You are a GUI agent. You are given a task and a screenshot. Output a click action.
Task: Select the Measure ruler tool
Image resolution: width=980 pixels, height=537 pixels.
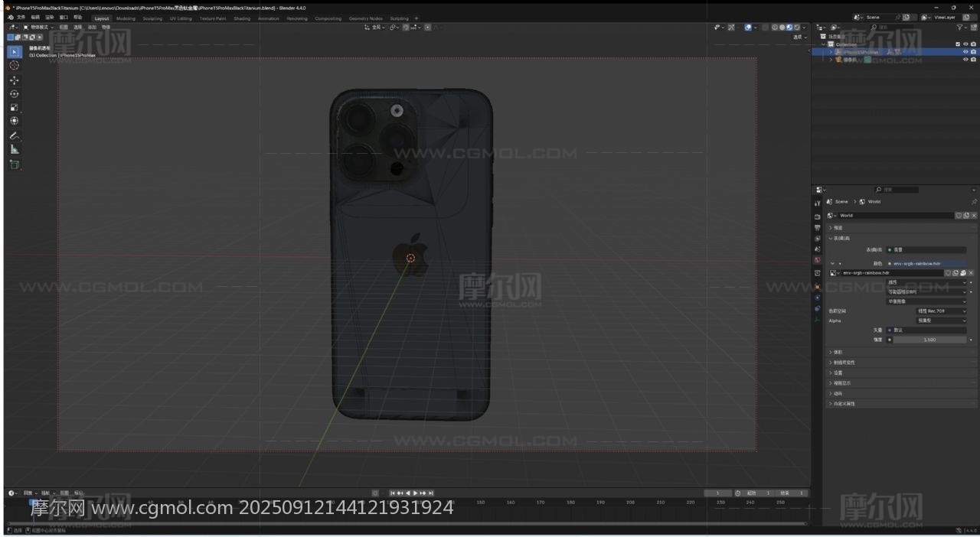(x=15, y=149)
